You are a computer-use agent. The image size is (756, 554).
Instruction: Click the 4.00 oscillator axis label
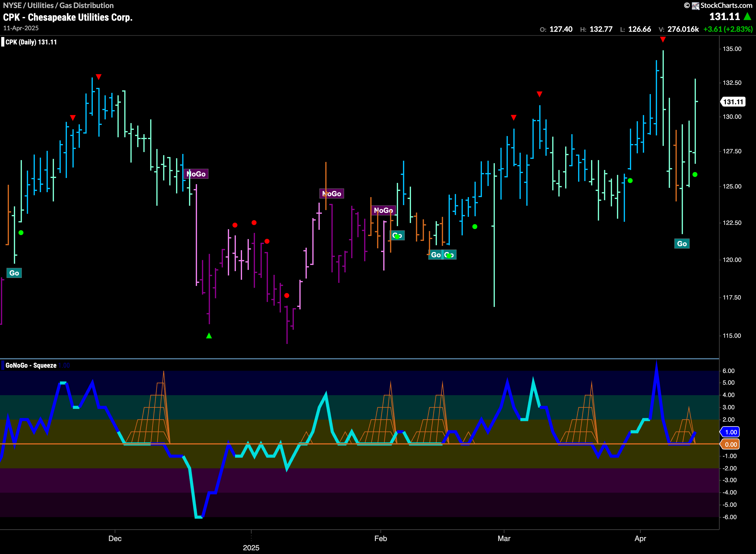pyautogui.click(x=729, y=395)
